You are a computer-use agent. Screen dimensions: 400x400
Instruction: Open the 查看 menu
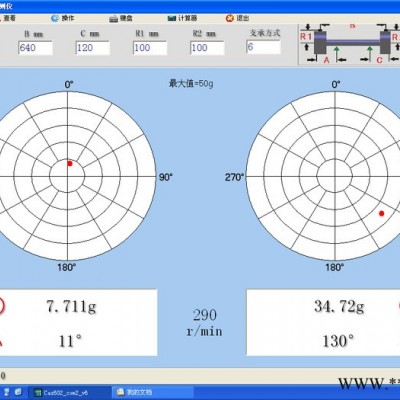tap(9, 18)
